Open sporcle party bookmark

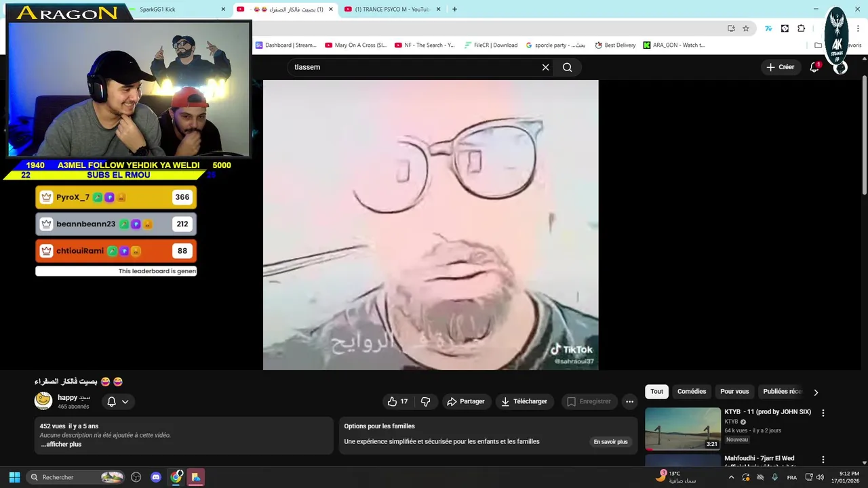pyautogui.click(x=556, y=45)
